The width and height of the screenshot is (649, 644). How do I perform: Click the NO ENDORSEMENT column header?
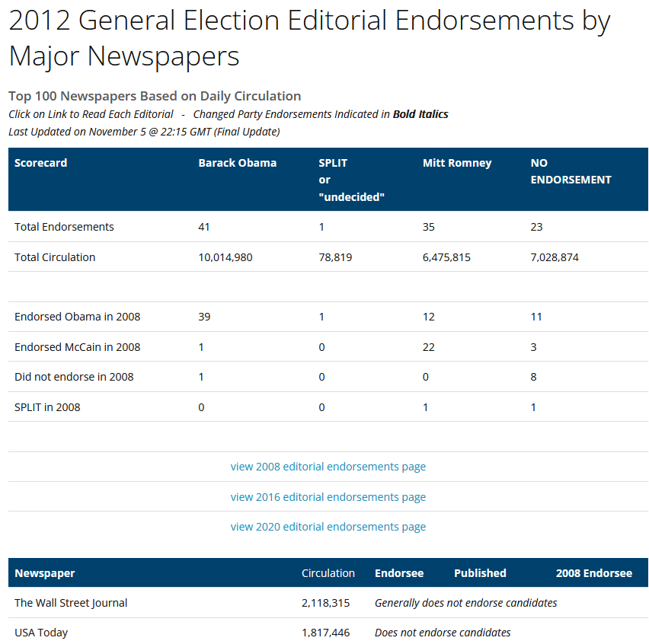point(571,171)
